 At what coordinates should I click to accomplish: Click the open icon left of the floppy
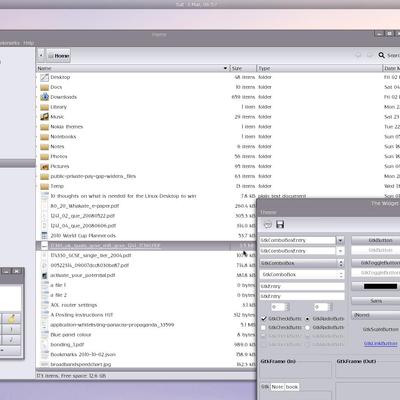coord(268,224)
